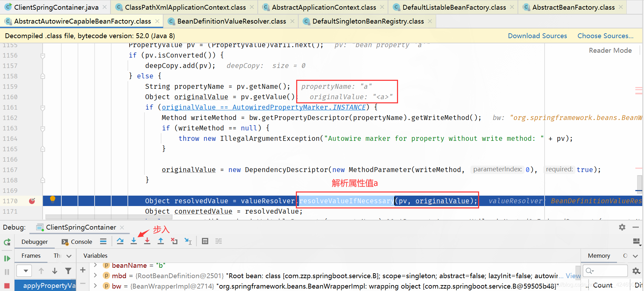Expand the beanName variable node
This screenshot has width=644, height=291.
pyautogui.click(x=95, y=265)
